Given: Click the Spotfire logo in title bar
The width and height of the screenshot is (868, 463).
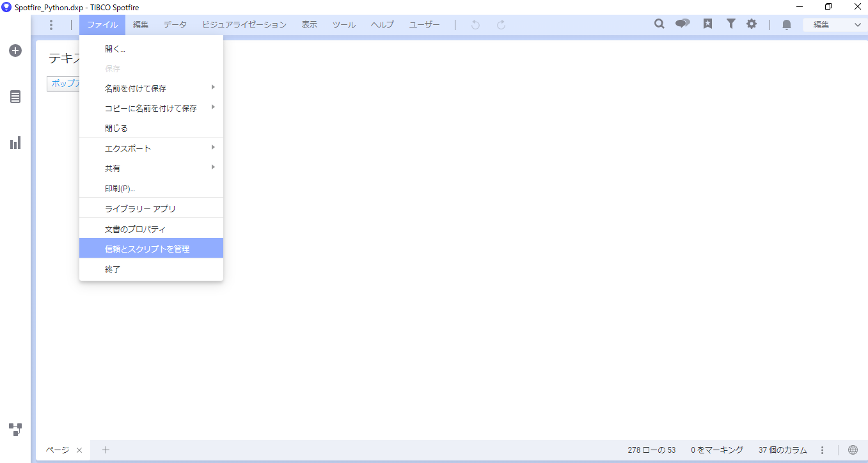Looking at the screenshot, I should point(6,7).
